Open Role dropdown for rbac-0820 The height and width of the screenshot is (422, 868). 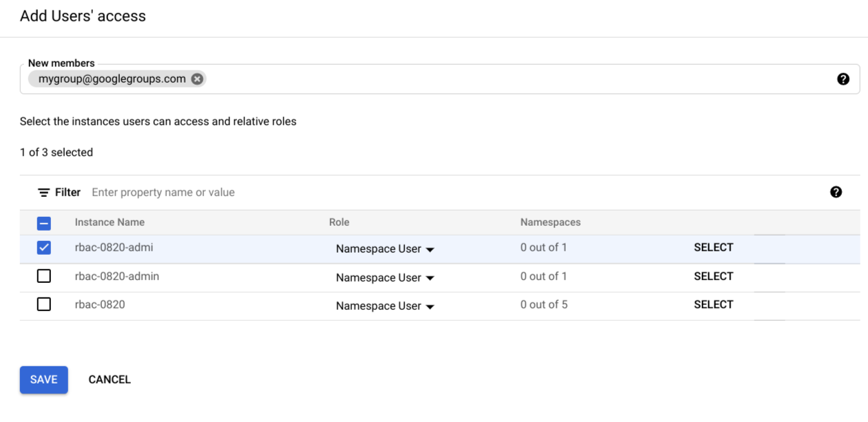pyautogui.click(x=384, y=306)
